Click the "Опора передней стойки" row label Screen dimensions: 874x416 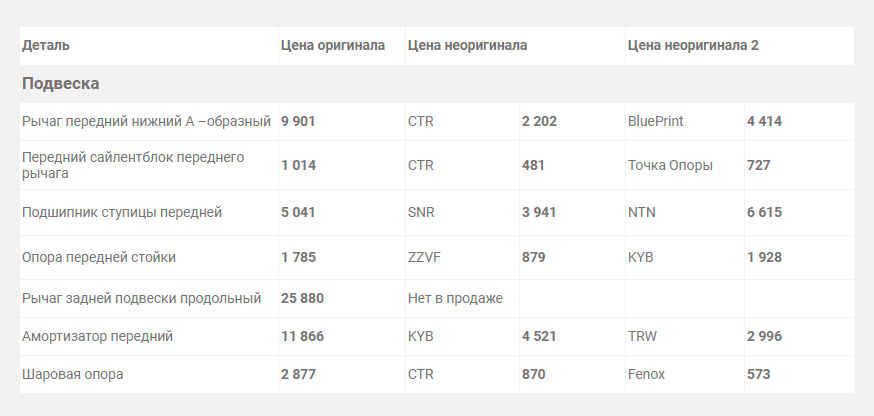click(x=99, y=258)
